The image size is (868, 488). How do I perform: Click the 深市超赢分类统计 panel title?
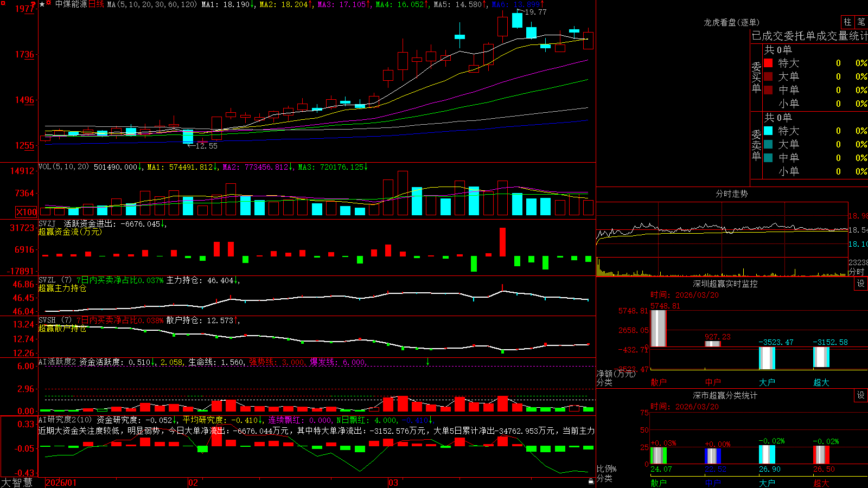725,395
